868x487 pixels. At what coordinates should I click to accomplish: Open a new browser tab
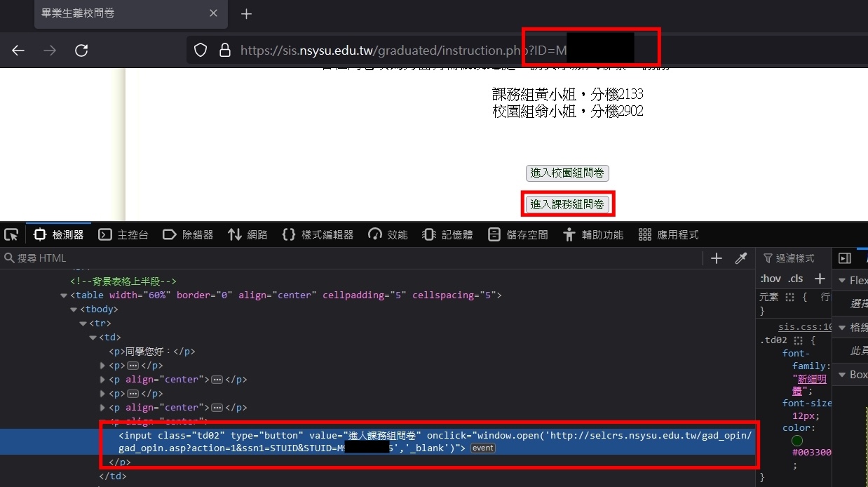[x=245, y=13]
